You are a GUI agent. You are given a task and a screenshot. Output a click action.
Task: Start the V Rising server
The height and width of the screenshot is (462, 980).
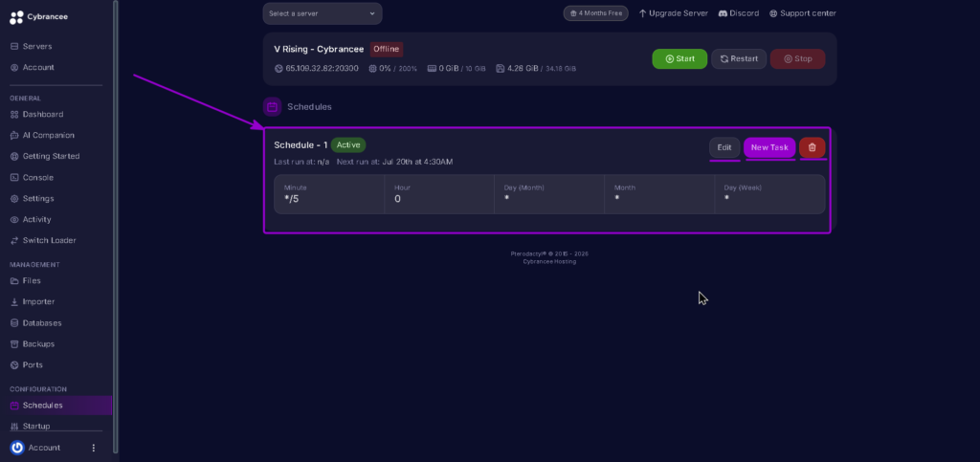tap(680, 58)
